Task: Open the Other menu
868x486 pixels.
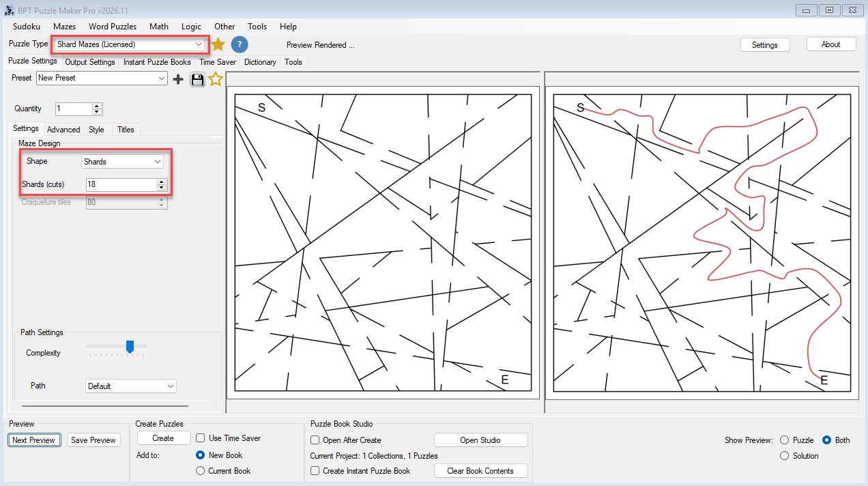Action: (225, 27)
